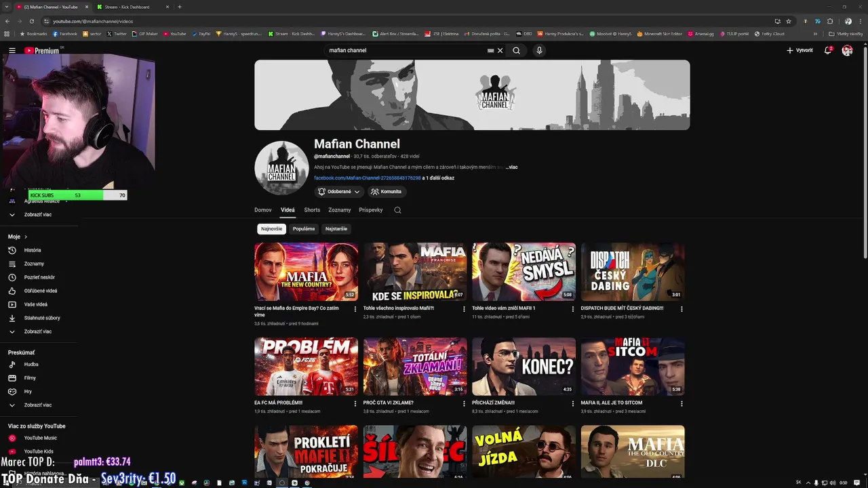Open the notifications bell
This screenshot has height=488, width=868.
tap(827, 50)
